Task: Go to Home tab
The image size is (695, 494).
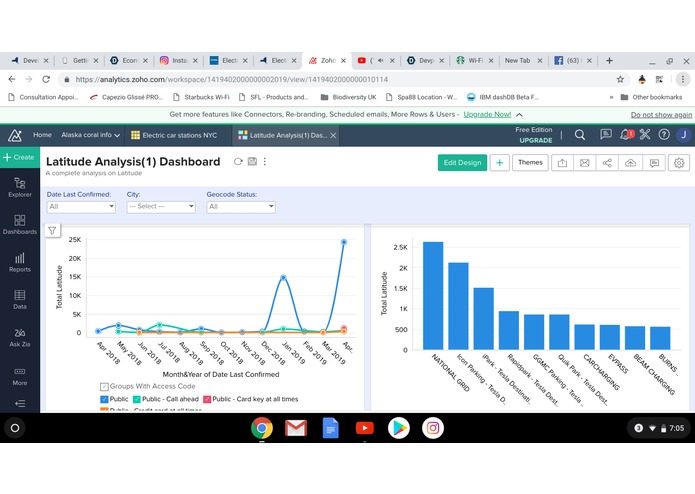Action: 42,135
